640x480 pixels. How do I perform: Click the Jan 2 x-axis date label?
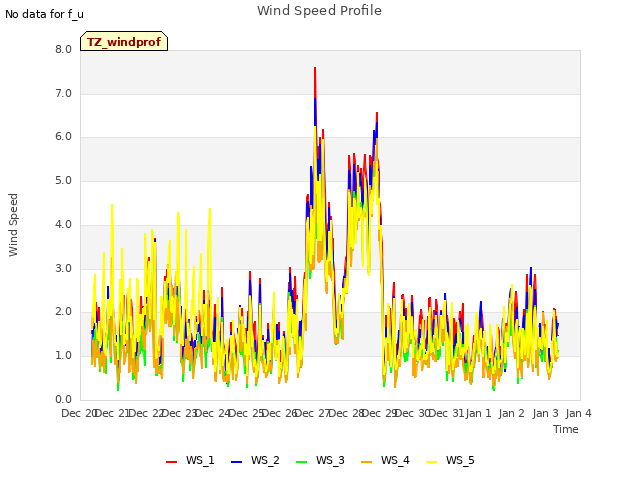(x=511, y=413)
